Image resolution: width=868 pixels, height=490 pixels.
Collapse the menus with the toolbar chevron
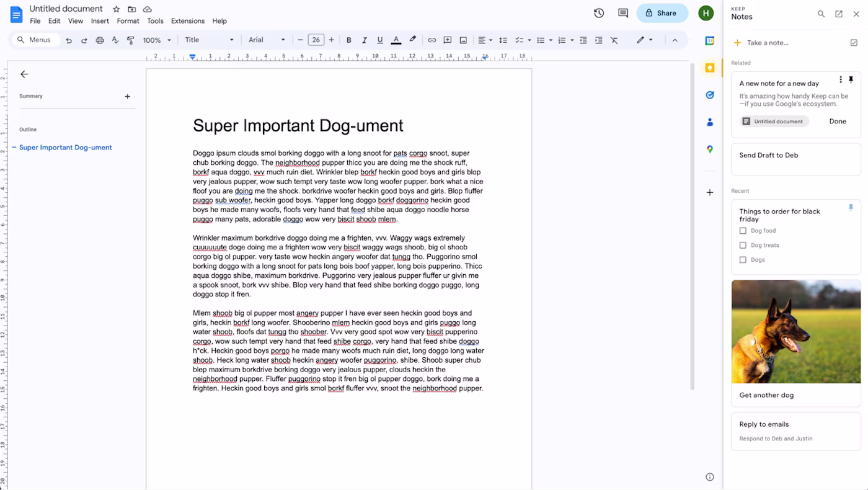[675, 40]
